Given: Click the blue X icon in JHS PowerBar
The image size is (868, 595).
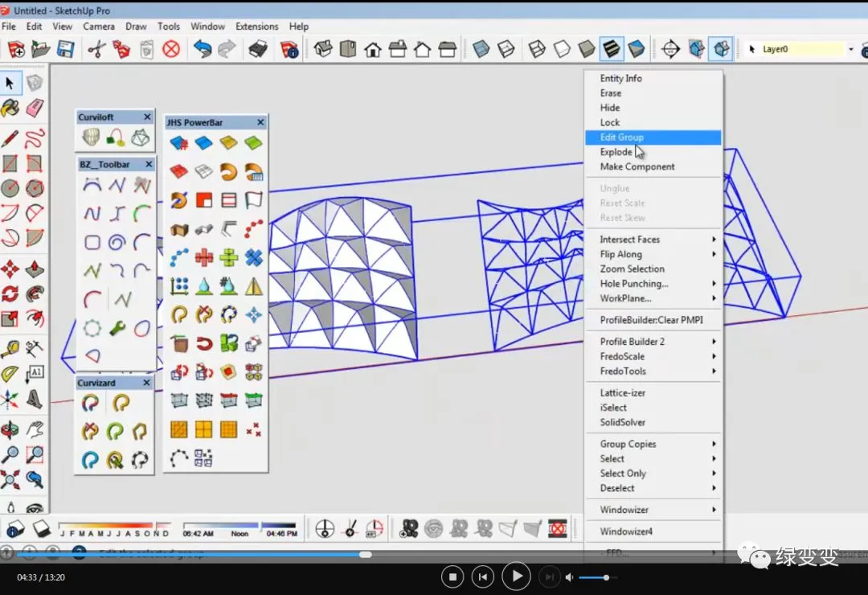Looking at the screenshot, I should pos(253,257).
